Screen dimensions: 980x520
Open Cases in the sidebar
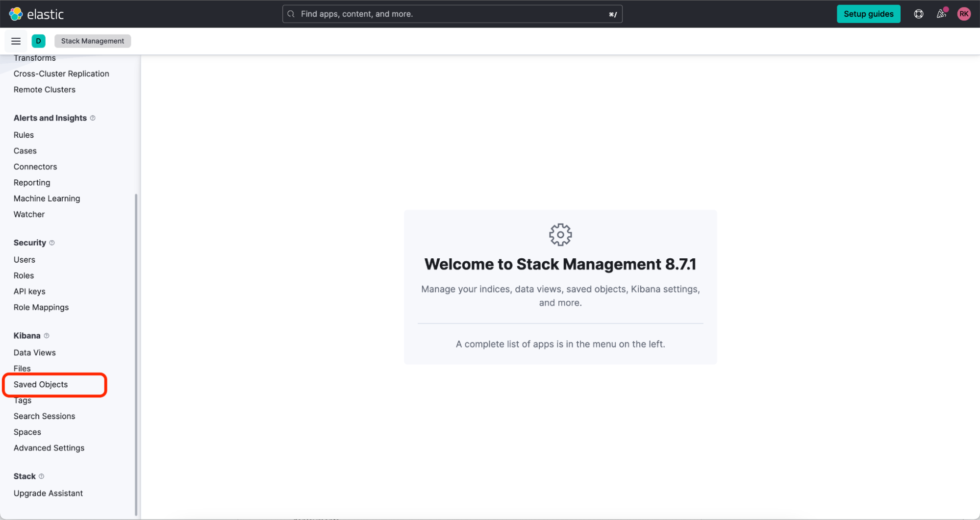click(25, 151)
